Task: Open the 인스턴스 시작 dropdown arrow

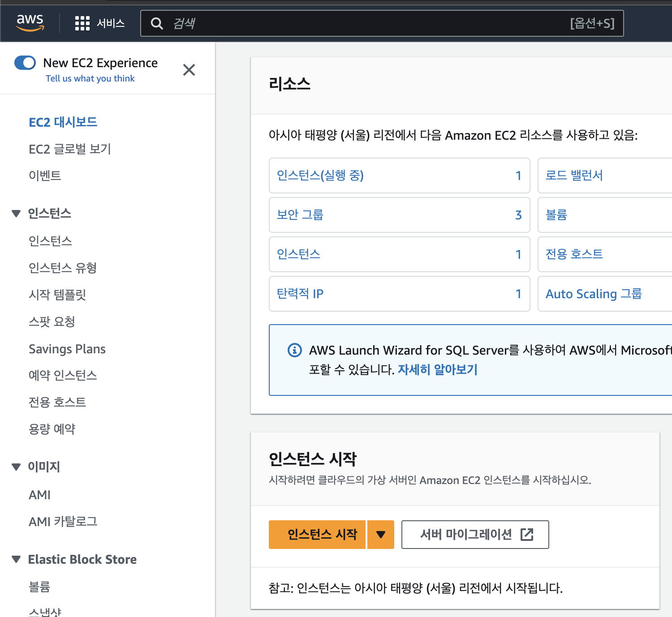Action: pos(381,534)
